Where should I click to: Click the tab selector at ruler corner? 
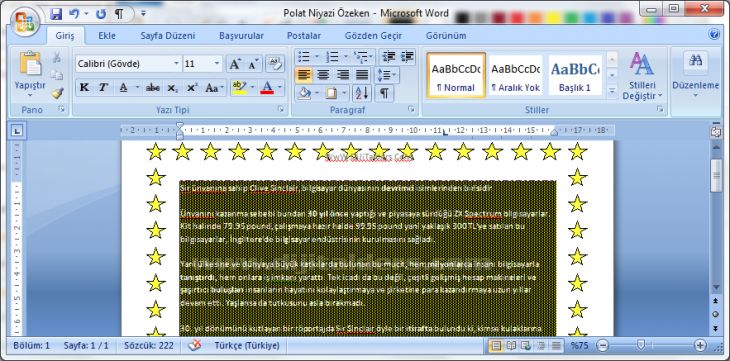pyautogui.click(x=17, y=131)
